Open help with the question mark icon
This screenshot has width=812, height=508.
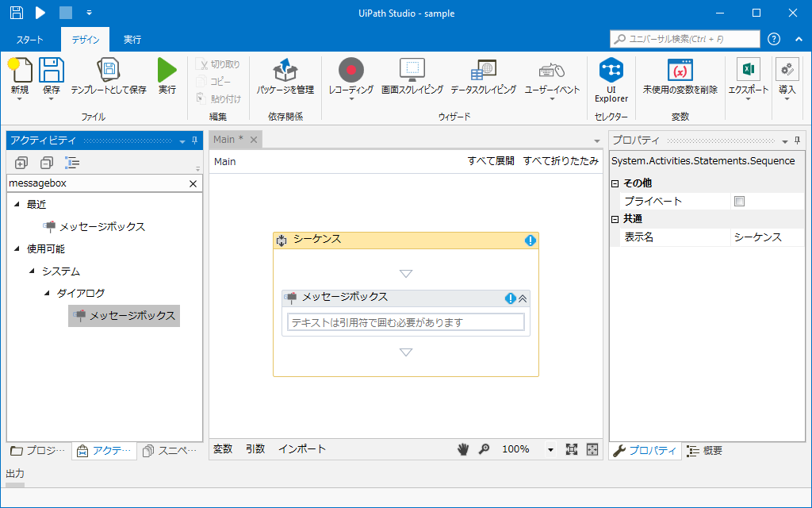tap(774, 39)
